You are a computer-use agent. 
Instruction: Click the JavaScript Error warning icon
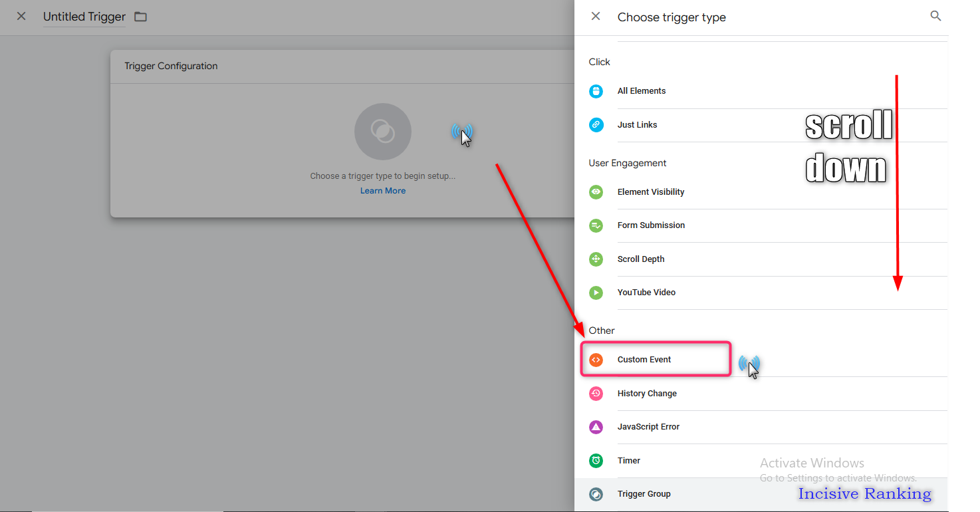tap(596, 427)
